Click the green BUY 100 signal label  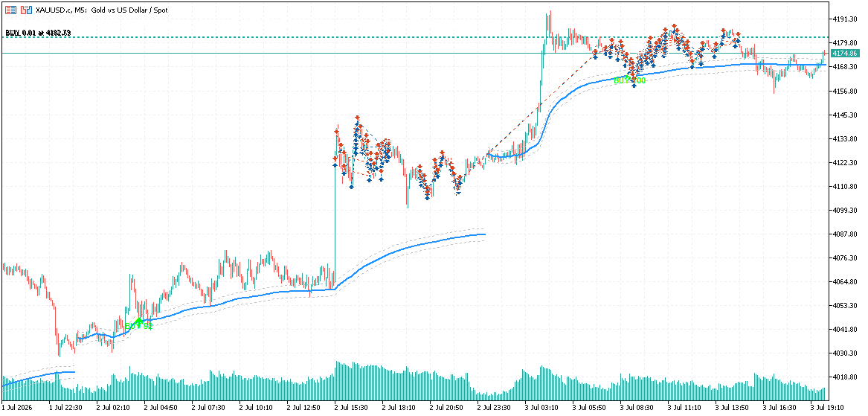point(630,81)
